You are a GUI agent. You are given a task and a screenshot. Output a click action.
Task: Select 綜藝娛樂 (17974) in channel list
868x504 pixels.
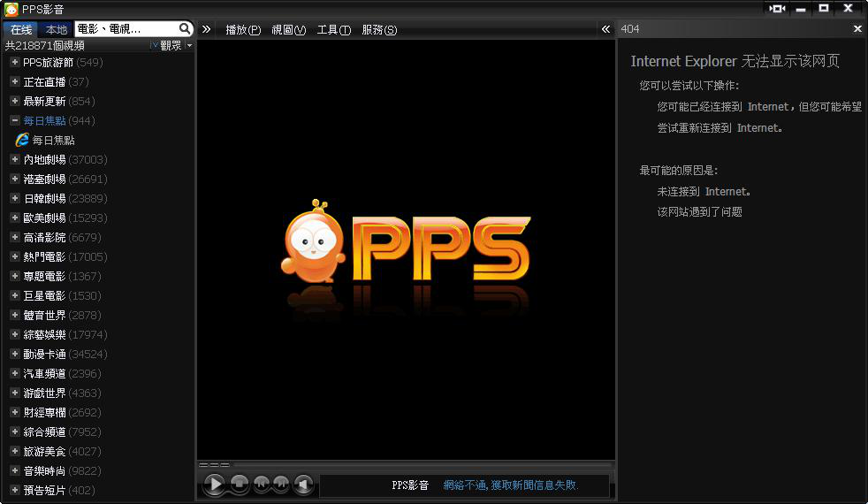(65, 334)
